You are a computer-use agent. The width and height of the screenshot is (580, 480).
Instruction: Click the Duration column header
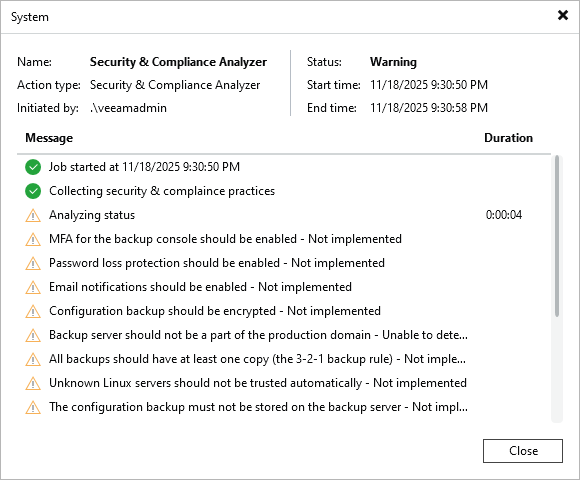(508, 138)
